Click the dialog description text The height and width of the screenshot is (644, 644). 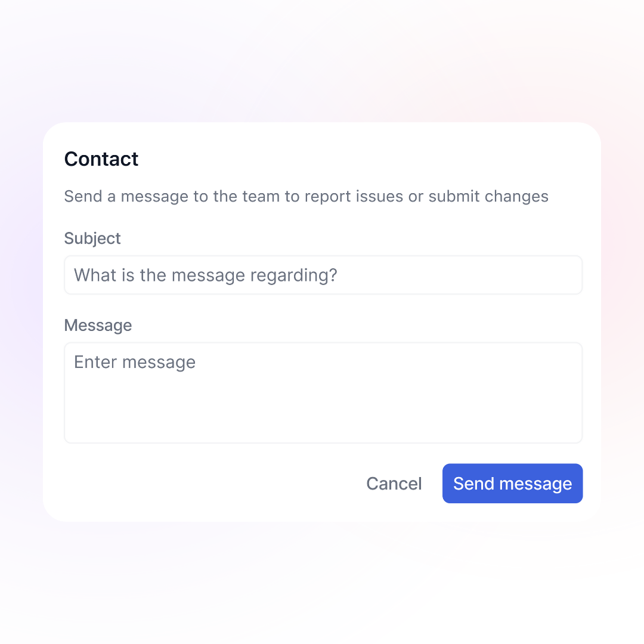(x=306, y=196)
